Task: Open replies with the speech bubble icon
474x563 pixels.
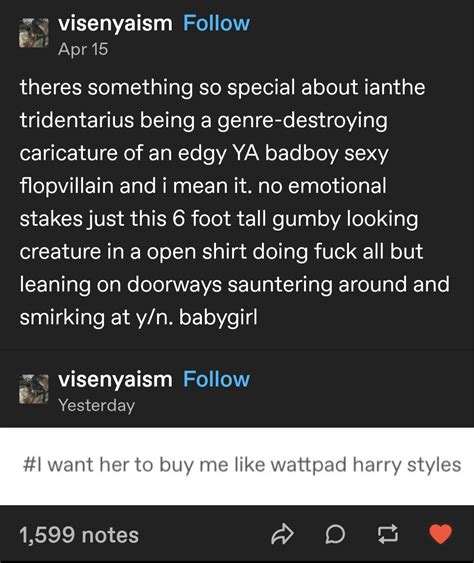Action: [335, 534]
